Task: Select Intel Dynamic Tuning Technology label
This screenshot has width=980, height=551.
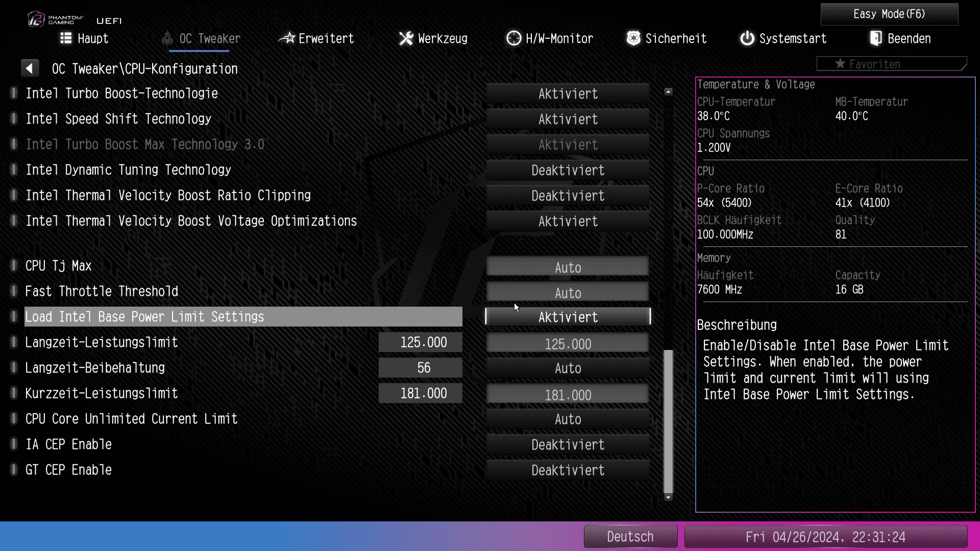Action: pyautogui.click(x=129, y=170)
